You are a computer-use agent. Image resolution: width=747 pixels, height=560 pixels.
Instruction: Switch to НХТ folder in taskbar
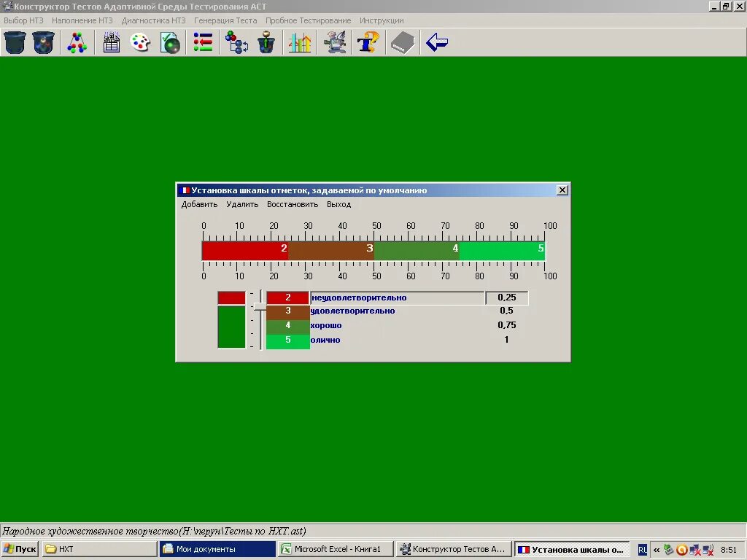pyautogui.click(x=99, y=549)
